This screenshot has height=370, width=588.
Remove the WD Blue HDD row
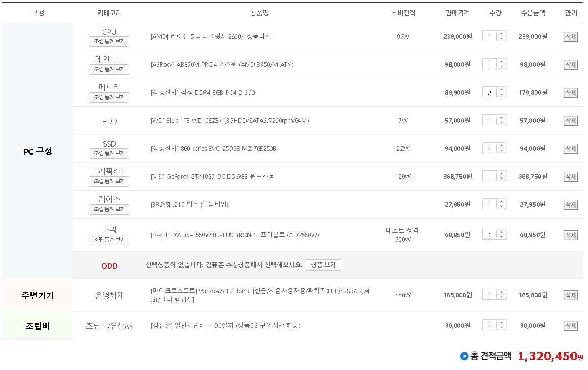point(570,121)
